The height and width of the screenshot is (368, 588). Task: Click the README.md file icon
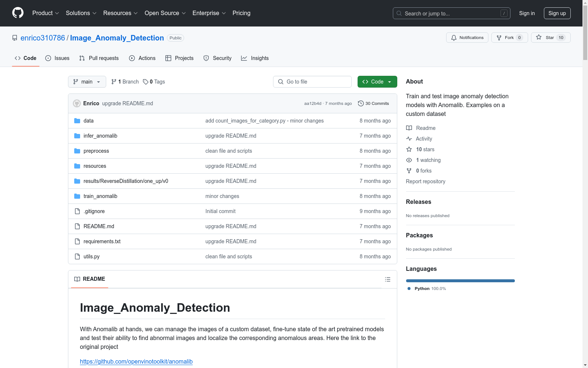[77, 226]
